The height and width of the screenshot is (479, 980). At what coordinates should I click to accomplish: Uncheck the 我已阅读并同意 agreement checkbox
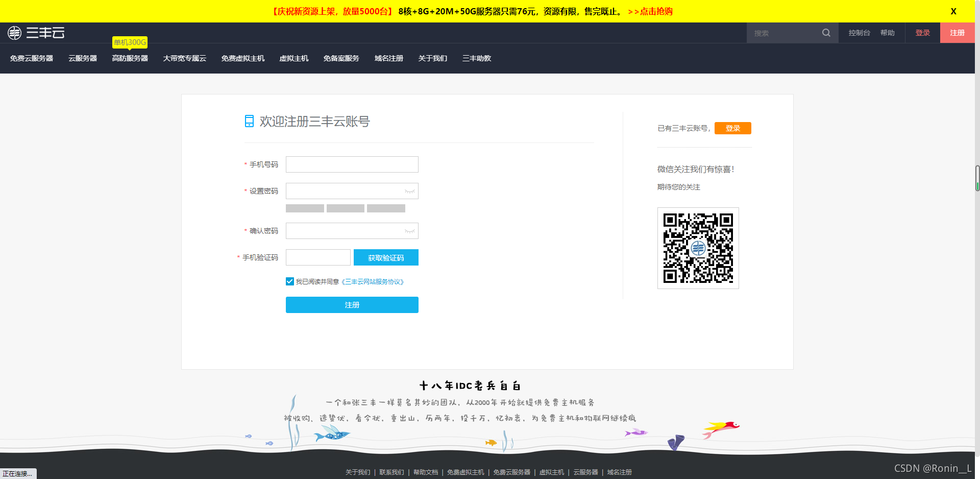pos(289,281)
